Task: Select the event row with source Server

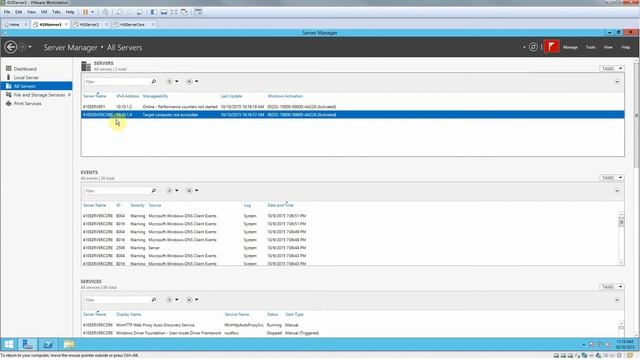Action: 351,248
